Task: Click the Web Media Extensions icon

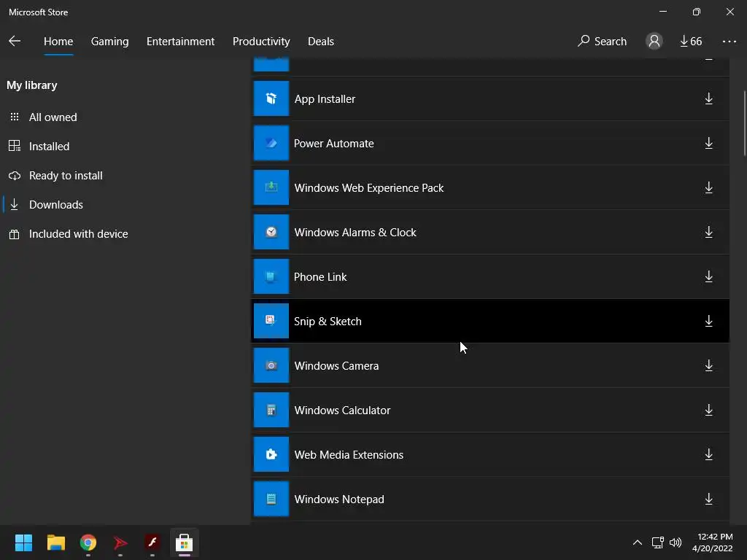Action: coord(271,454)
